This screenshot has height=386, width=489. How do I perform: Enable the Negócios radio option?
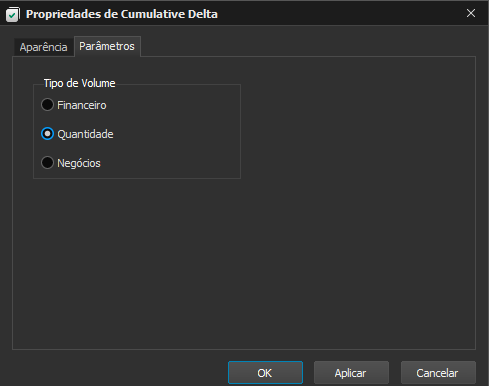47,163
